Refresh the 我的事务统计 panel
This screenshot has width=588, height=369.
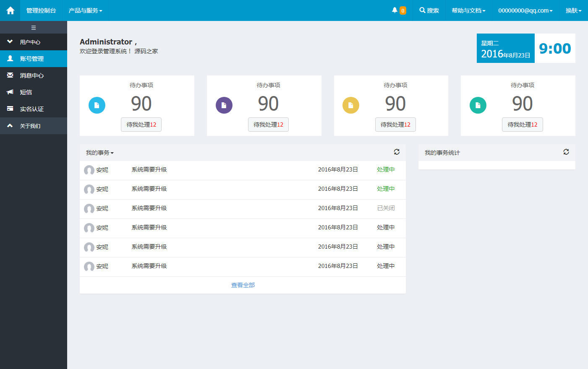566,152
